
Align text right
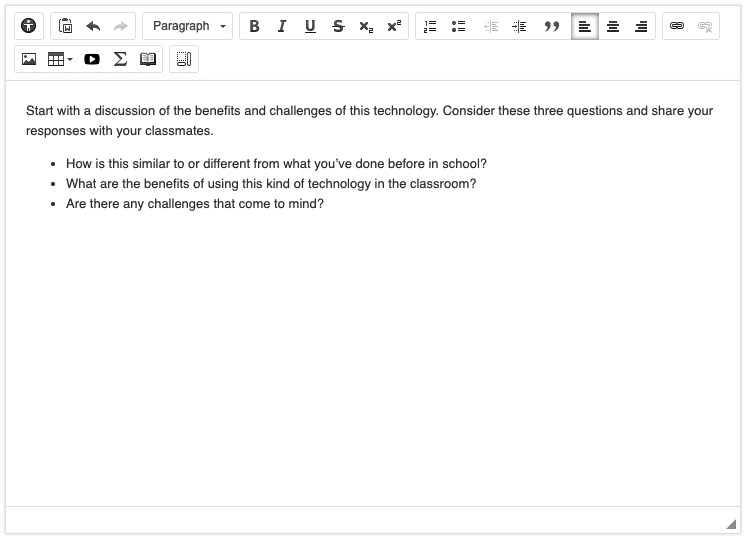click(x=641, y=26)
